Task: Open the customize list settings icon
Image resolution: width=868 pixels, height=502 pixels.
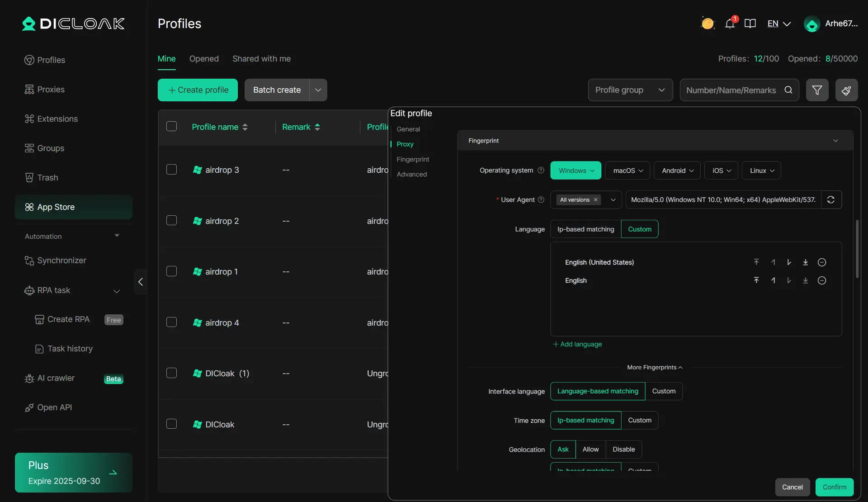Action: tap(846, 90)
